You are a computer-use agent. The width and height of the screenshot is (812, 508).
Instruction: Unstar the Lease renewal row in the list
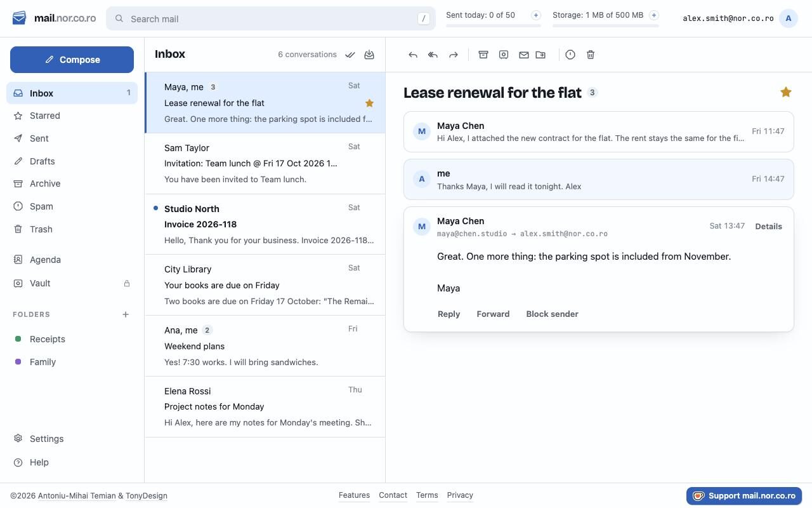click(369, 103)
